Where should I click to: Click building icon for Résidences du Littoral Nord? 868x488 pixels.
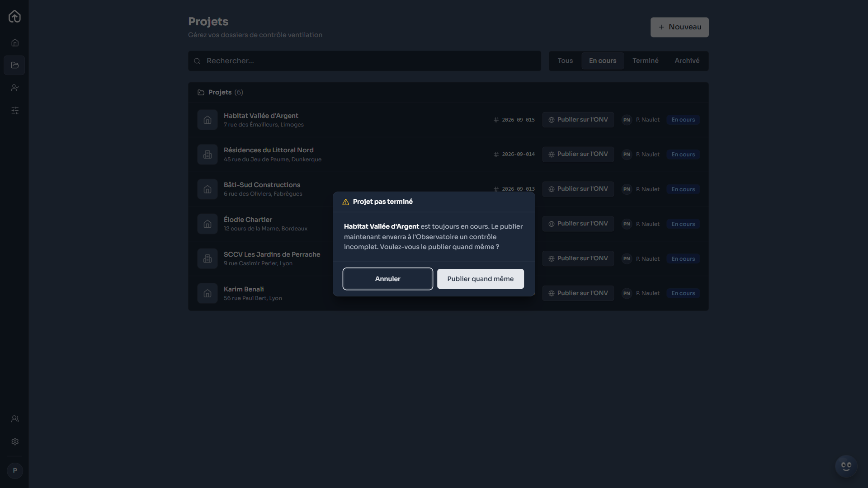click(208, 155)
